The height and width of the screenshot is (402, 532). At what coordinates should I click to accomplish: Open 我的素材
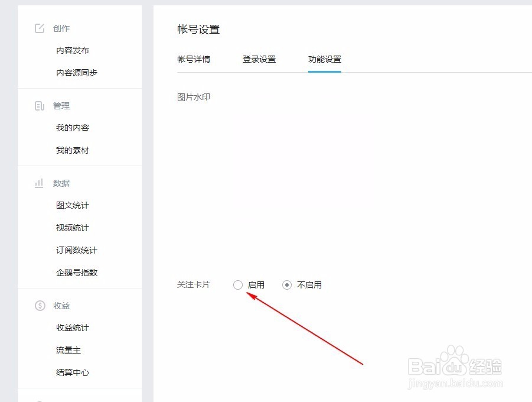tap(72, 150)
